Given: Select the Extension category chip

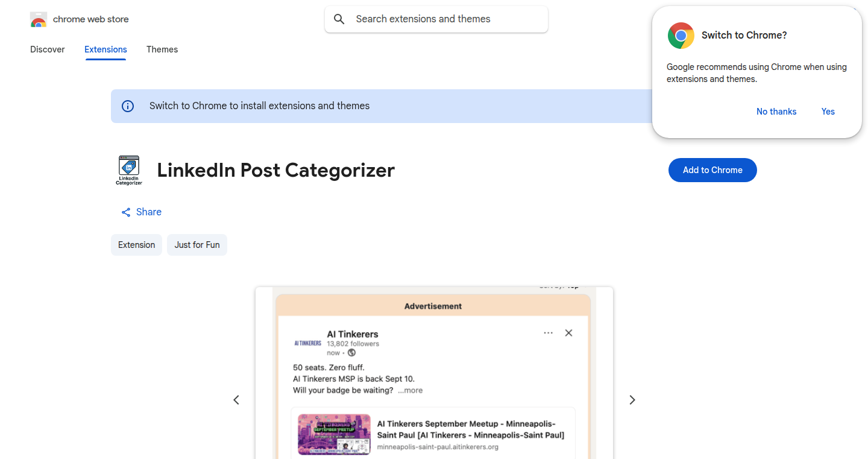Looking at the screenshot, I should tap(136, 245).
